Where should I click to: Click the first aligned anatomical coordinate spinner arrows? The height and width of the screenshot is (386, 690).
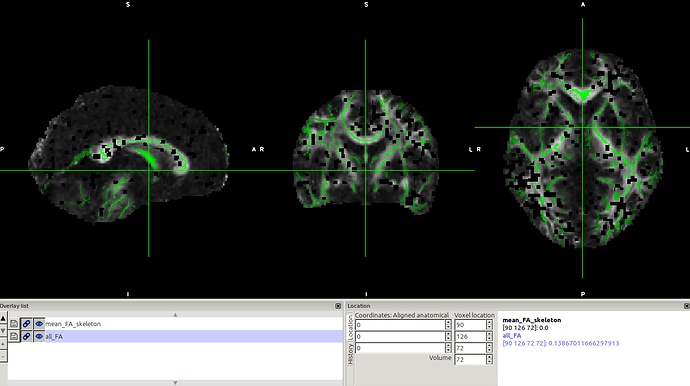448,325
